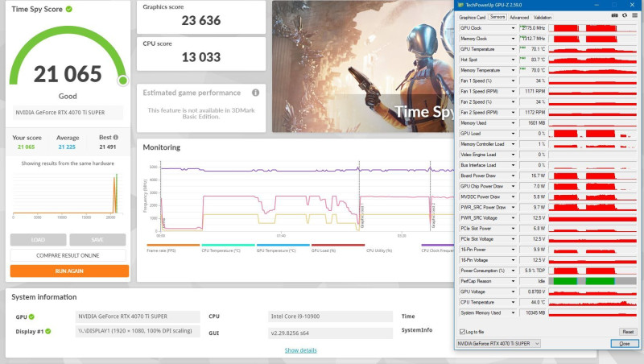The height and width of the screenshot is (364, 644).
Task: Click the GPU name field under the score gauge
Action: [68, 113]
